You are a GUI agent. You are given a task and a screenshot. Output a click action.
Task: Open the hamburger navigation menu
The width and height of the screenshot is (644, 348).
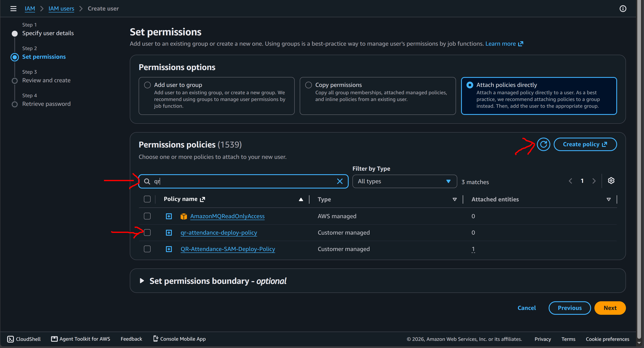(13, 8)
